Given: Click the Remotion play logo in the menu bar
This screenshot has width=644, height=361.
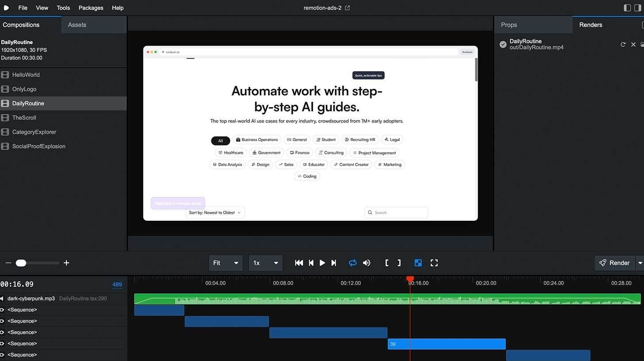Looking at the screenshot, I should [x=6, y=8].
